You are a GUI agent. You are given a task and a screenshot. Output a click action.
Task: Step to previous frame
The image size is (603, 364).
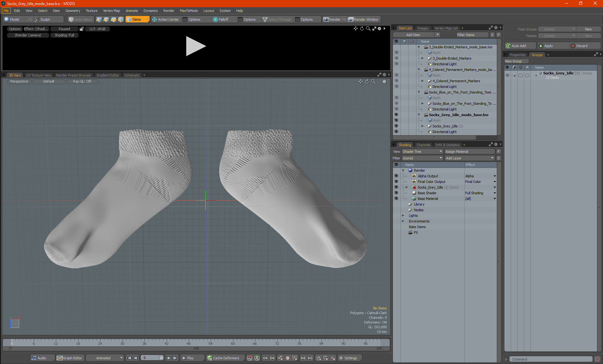pyautogui.click(x=136, y=358)
